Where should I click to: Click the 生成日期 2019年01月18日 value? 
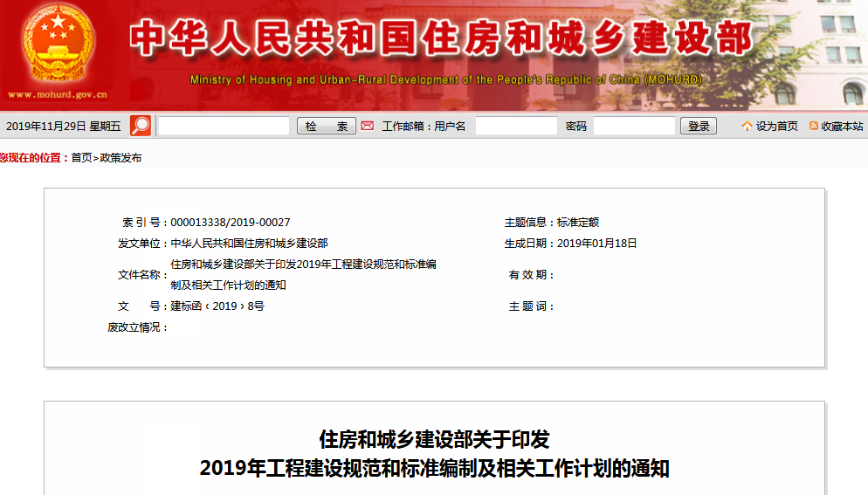point(596,243)
